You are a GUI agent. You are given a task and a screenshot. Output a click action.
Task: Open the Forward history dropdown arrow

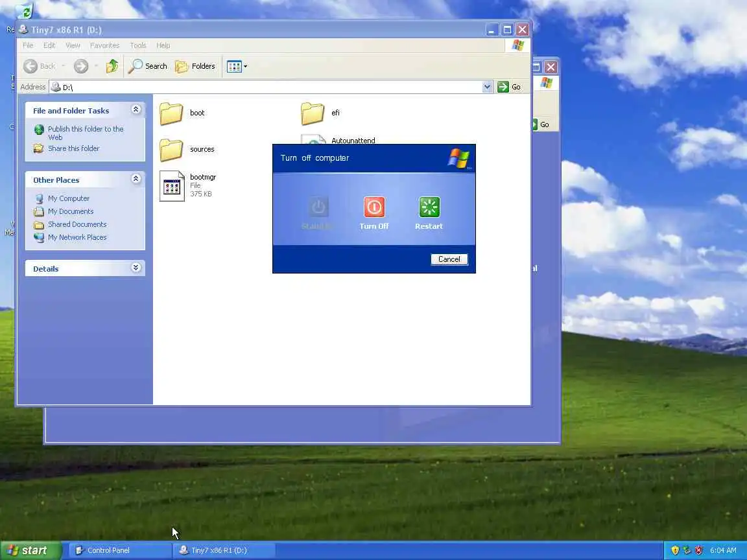pos(96,66)
